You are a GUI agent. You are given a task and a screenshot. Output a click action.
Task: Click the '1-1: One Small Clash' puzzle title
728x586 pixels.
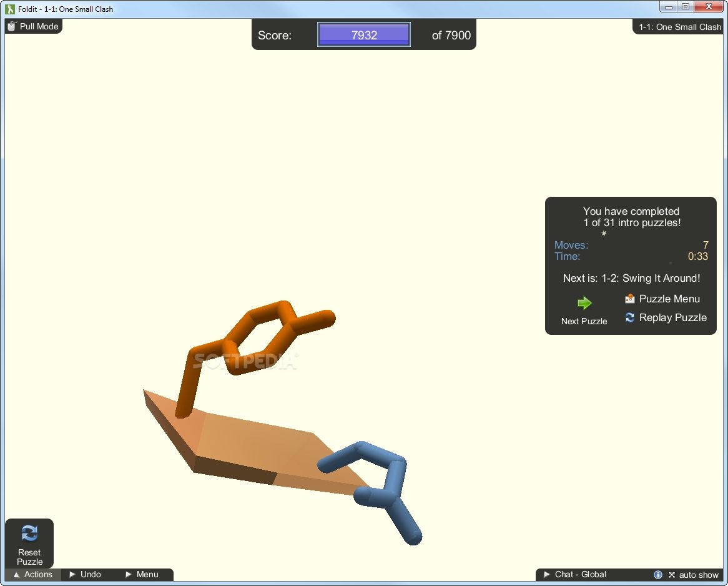[x=680, y=27]
